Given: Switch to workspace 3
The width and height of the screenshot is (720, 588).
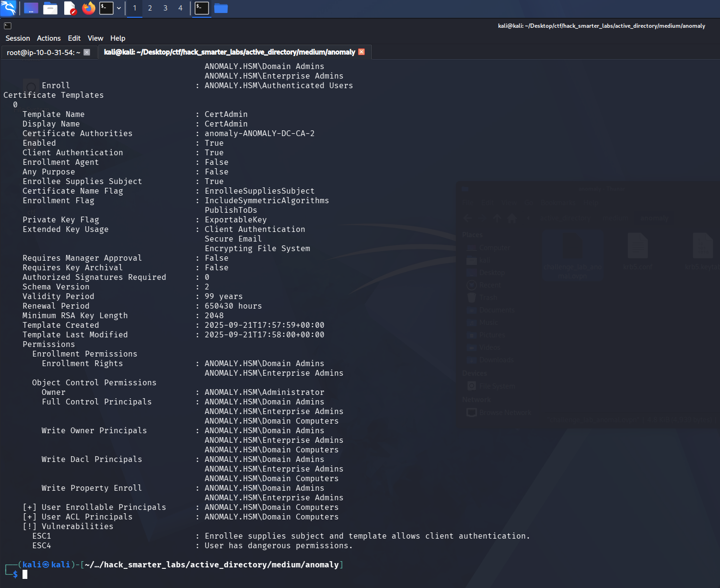Looking at the screenshot, I should (165, 8).
